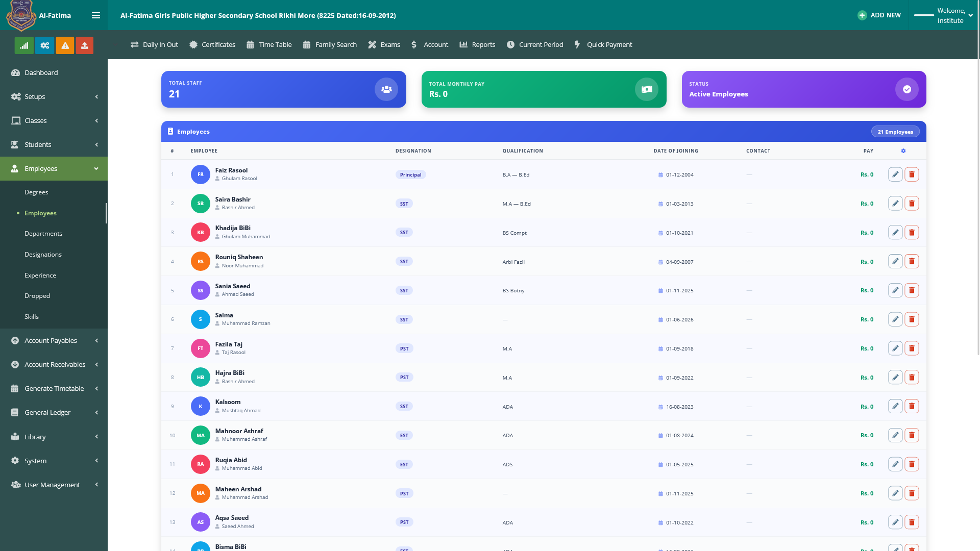The image size is (980, 551).
Task: Expand General Ledger menu
Action: 54,412
